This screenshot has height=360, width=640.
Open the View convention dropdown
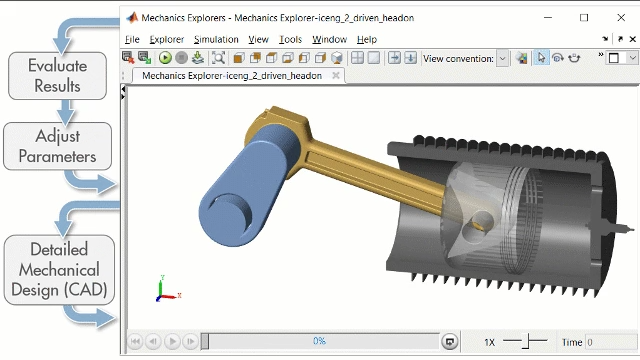click(502, 58)
